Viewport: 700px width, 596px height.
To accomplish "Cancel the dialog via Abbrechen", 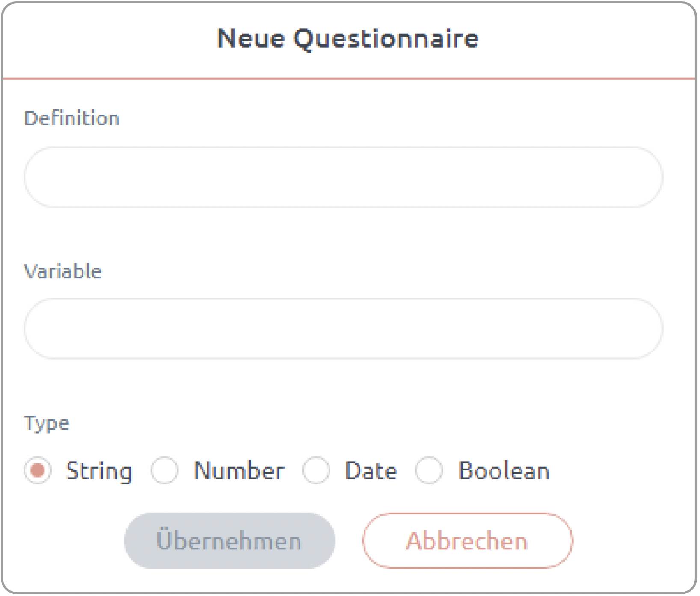I will pyautogui.click(x=467, y=541).
